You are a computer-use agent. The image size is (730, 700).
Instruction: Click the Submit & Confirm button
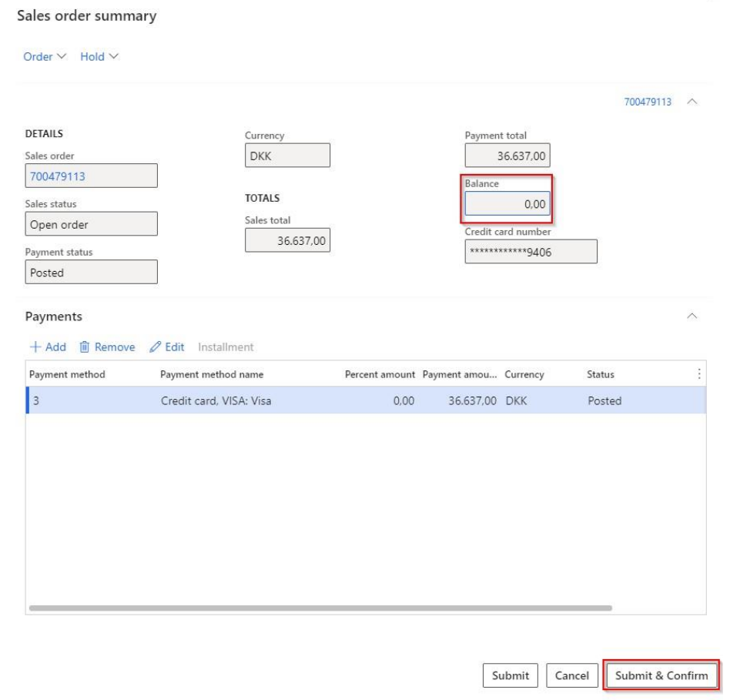point(661,675)
